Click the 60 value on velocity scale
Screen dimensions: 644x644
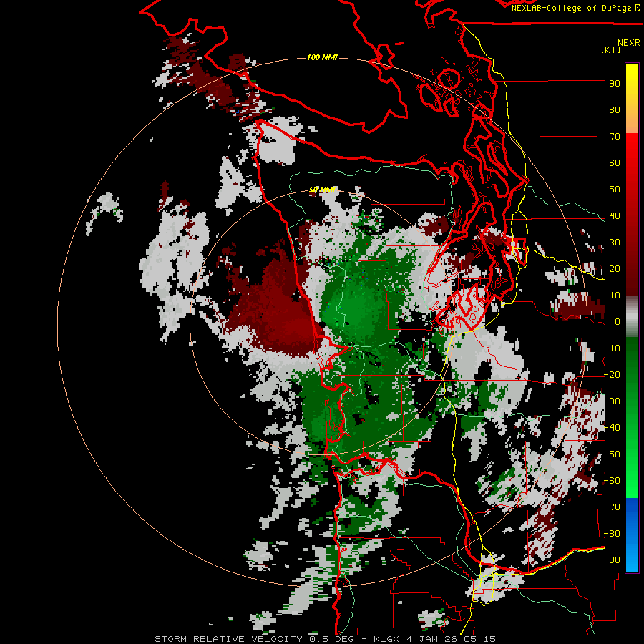coord(615,163)
